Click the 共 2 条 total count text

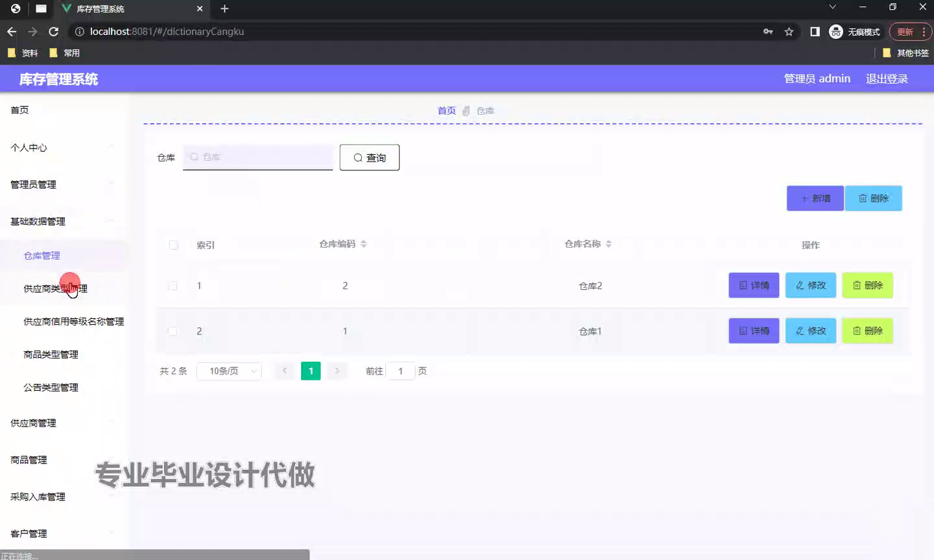pos(173,371)
